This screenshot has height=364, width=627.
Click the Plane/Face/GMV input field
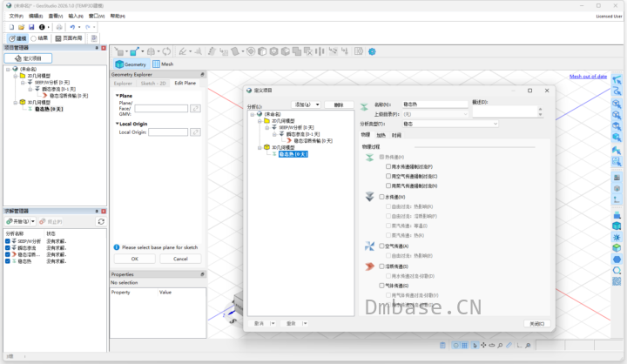161,108
